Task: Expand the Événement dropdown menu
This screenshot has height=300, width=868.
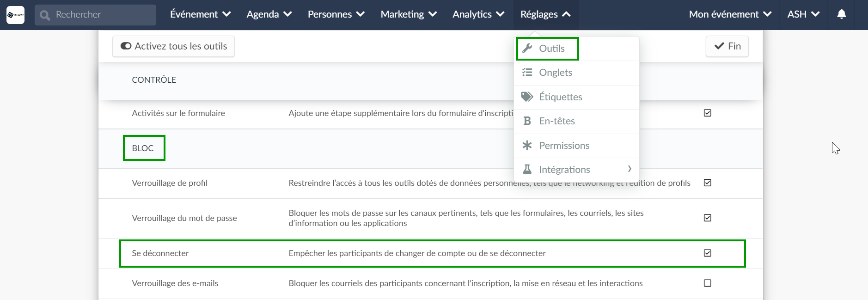Action: pos(200,14)
